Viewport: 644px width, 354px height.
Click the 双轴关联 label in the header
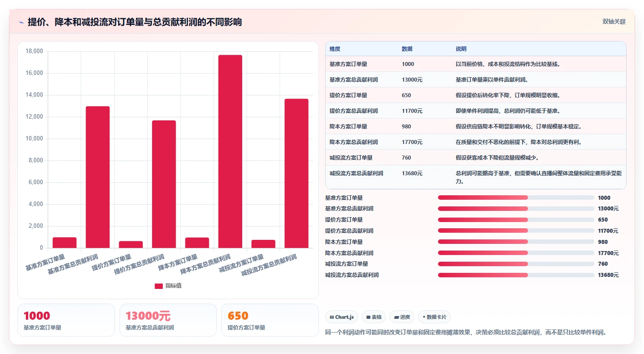(614, 22)
